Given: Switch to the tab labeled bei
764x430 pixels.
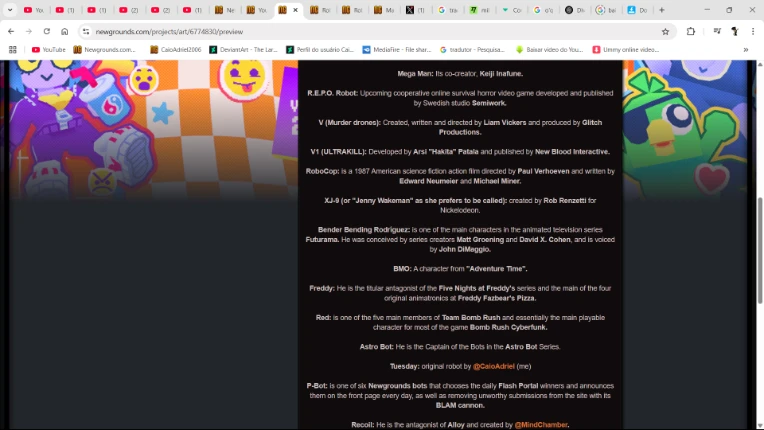Looking at the screenshot, I should click(606, 10).
